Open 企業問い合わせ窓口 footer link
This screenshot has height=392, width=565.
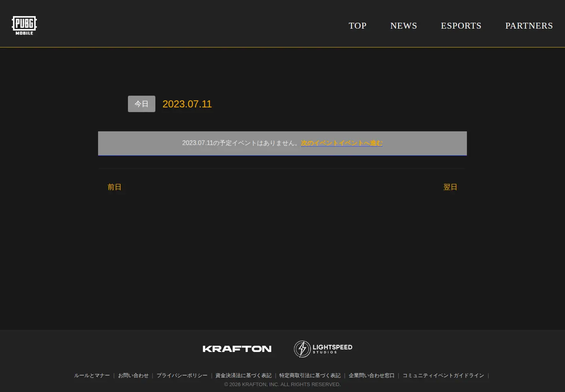pos(372,376)
